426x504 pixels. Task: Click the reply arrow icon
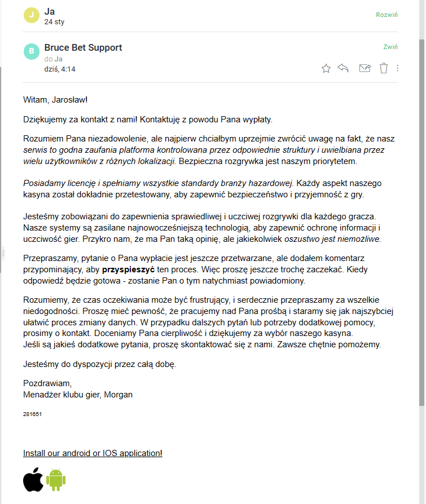pyautogui.click(x=343, y=68)
